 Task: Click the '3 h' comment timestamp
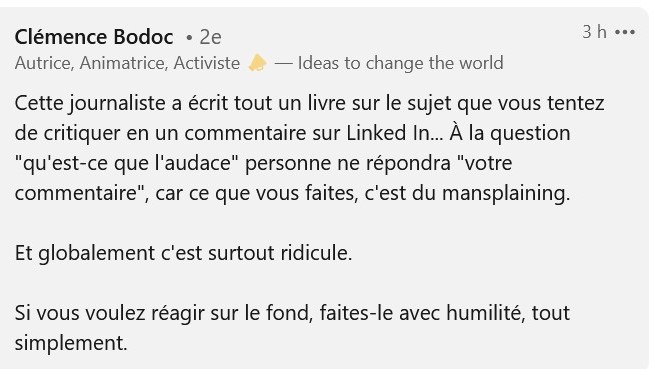click(x=594, y=32)
